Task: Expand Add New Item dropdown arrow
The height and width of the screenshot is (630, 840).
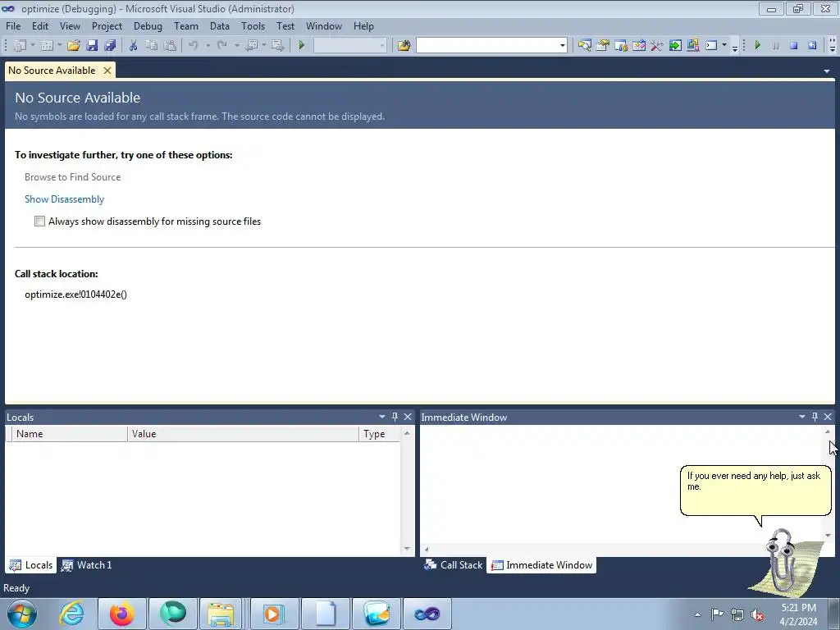Action: [x=59, y=46]
